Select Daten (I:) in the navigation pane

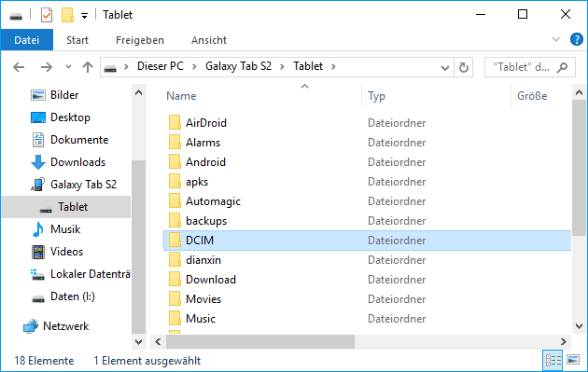[x=73, y=296]
